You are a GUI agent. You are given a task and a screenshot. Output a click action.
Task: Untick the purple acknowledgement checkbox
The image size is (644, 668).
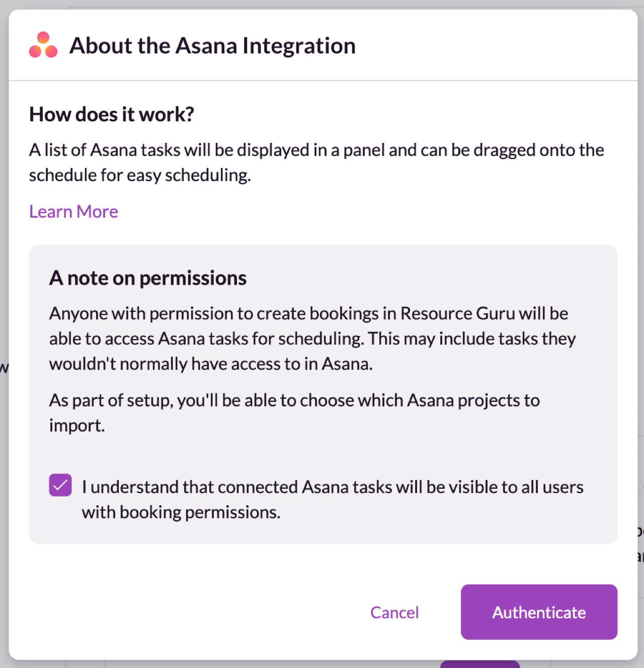(60, 485)
